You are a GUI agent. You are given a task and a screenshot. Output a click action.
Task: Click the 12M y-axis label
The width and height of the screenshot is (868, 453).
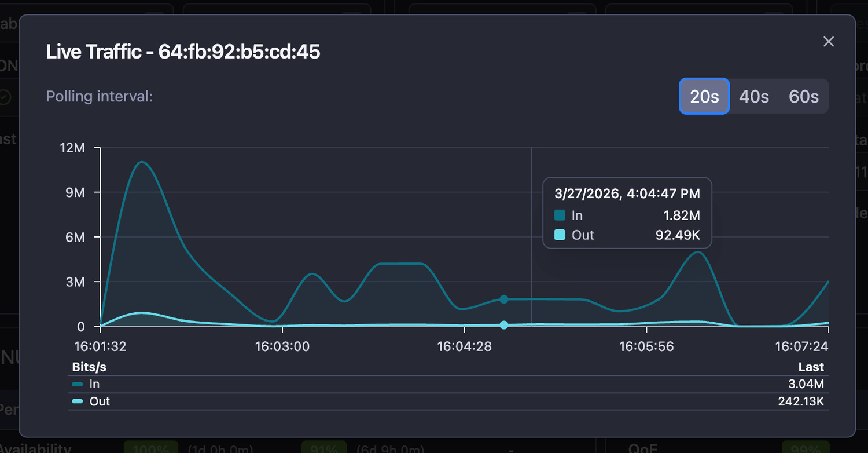tap(72, 148)
